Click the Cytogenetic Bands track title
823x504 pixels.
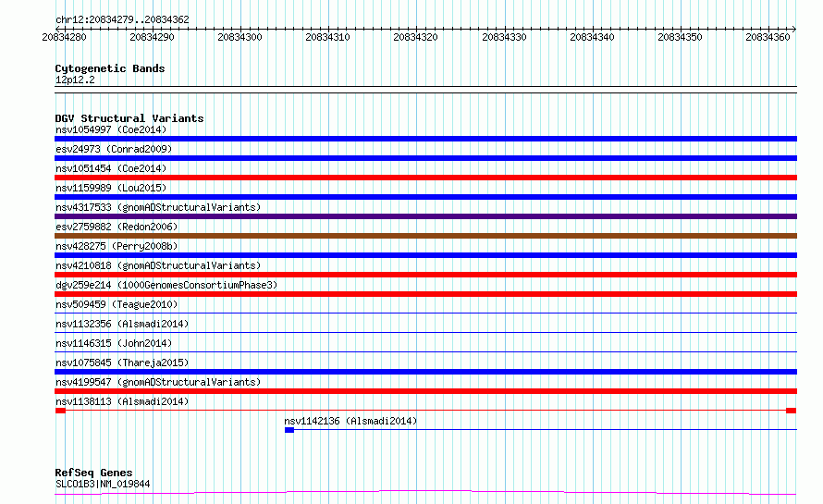pyautogui.click(x=110, y=68)
